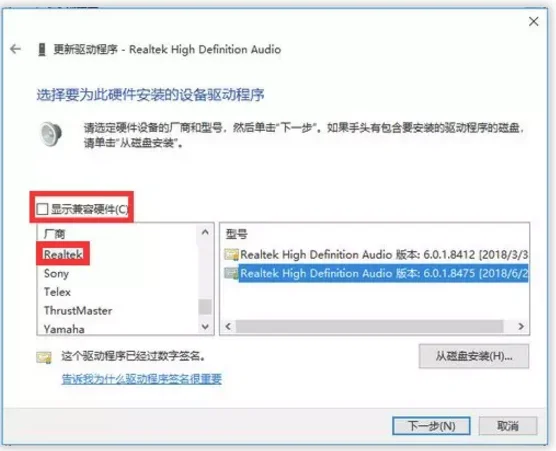Viewport: 556px width, 451px height.
Task: Click manufacturer list scroll down arrow
Action: pos(205,326)
